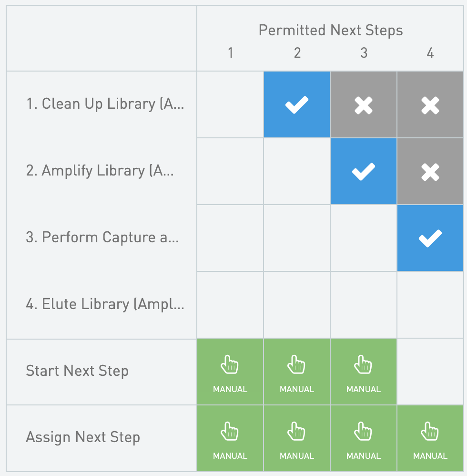The height and width of the screenshot is (476, 467).
Task: Toggle step 1 to step 2 checkmark
Action: tap(296, 104)
